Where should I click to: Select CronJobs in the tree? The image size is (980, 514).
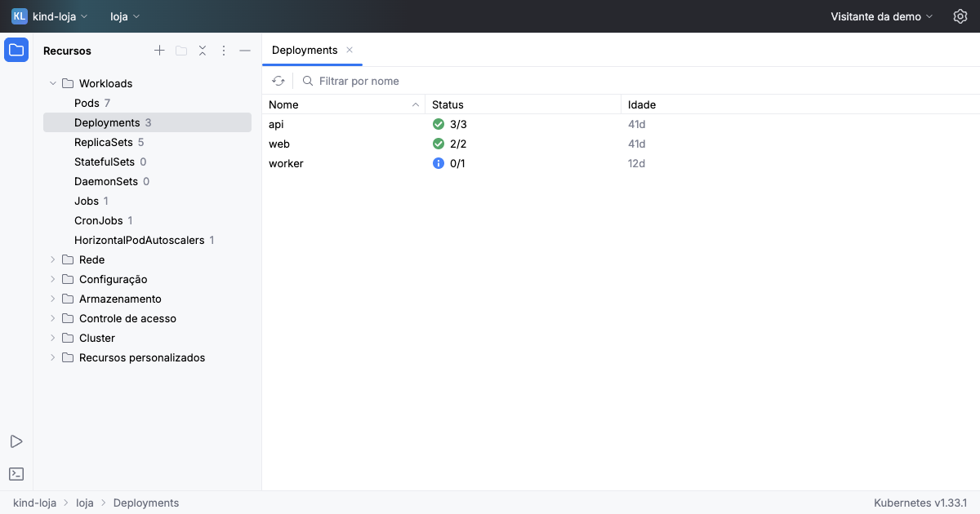(147, 220)
